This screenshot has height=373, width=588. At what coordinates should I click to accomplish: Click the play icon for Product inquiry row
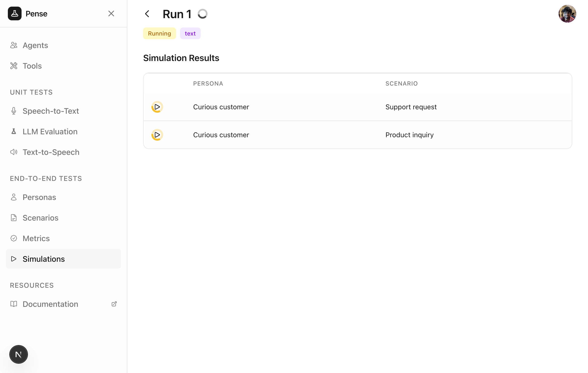(157, 135)
